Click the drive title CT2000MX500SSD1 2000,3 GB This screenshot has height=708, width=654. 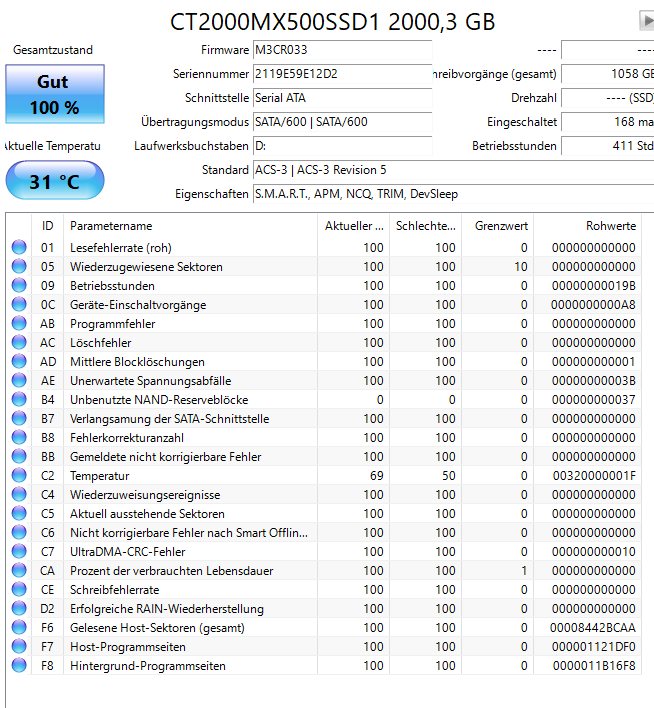coord(332,22)
